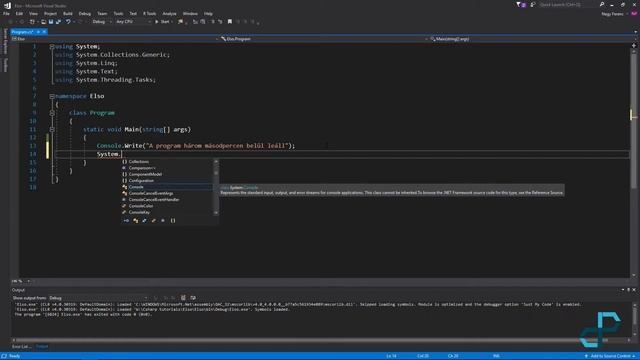Select ConsoleKey in the IntelliSense list

(x=167, y=212)
